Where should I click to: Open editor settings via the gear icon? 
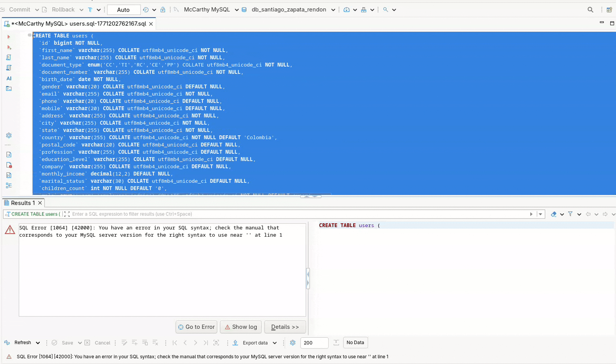9,135
